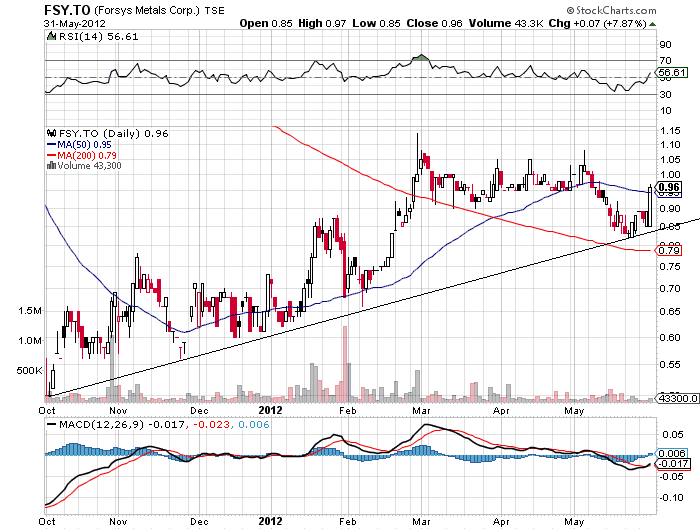
Task: Click the 1.00 price axis label
Action: (670, 175)
